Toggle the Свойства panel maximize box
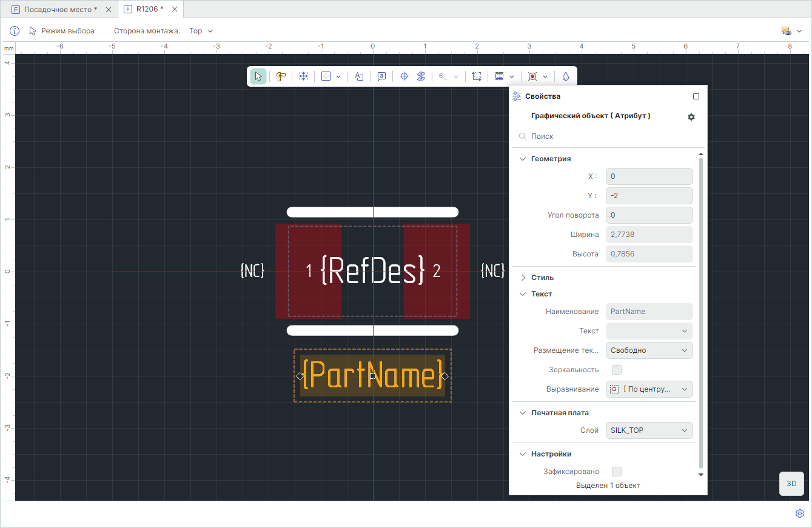The image size is (812, 528). pos(696,96)
